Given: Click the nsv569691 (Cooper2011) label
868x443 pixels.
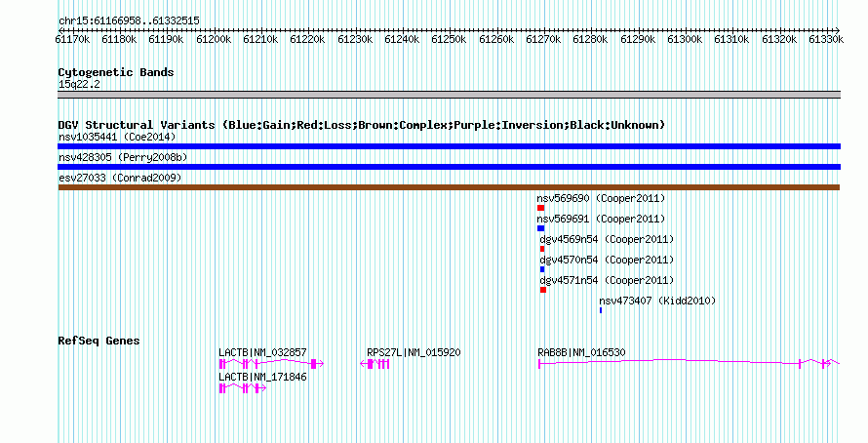Looking at the screenshot, I should point(601,219).
